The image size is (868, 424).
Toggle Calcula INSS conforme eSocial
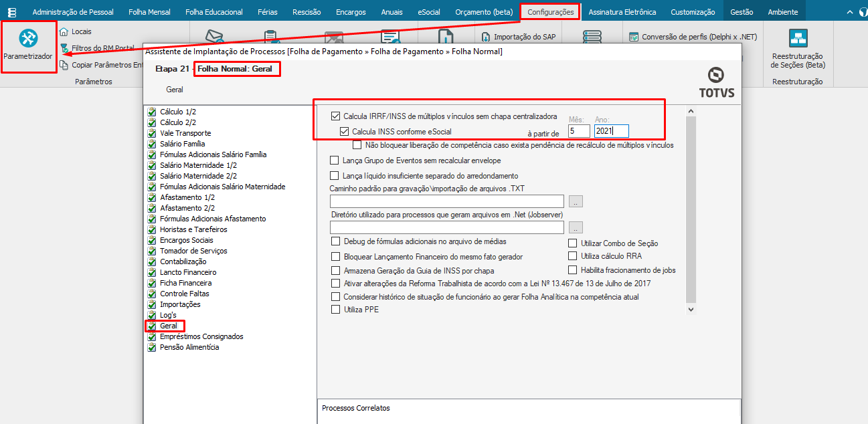tap(345, 131)
